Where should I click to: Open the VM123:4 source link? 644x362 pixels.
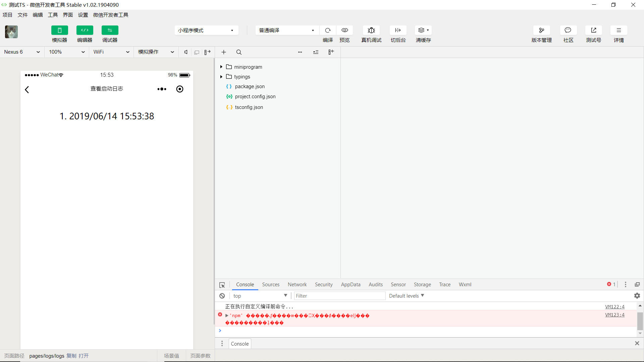pos(614,315)
